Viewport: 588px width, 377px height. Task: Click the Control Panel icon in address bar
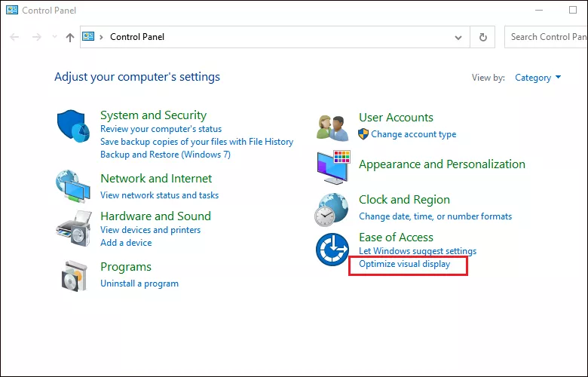pos(88,36)
